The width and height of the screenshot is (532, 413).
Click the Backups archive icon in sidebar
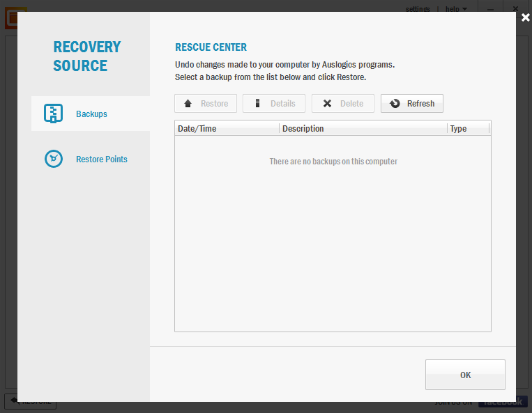[x=54, y=114]
